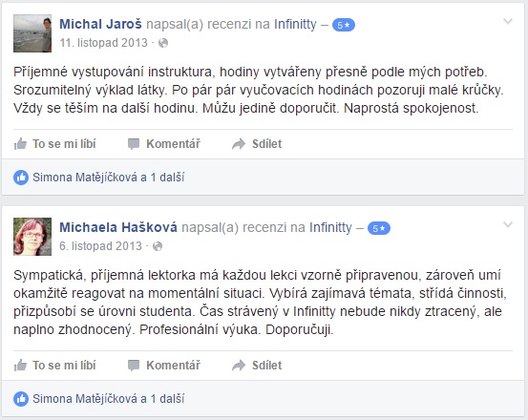This screenshot has height=420, width=528.
Task: View Michal Jaroš profile picture thumbnail
Action: (32, 33)
